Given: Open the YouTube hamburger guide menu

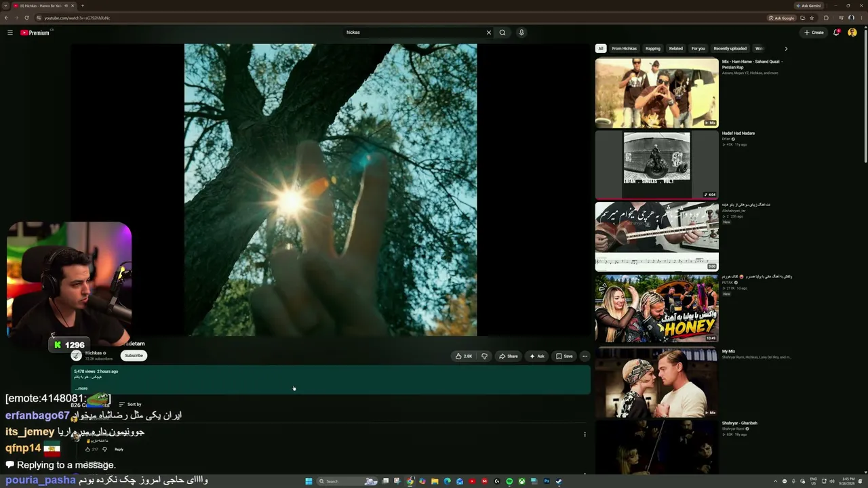Looking at the screenshot, I should (x=10, y=33).
